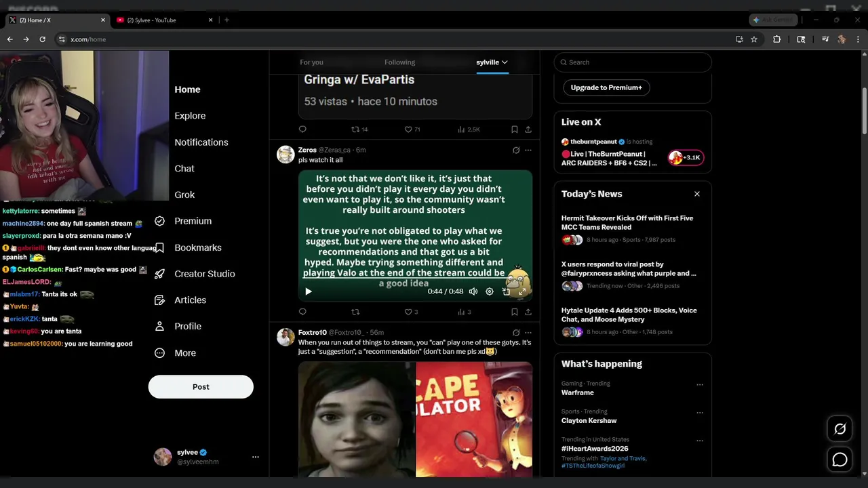Open the Bookmarks icon in sidebar
Image resolution: width=868 pixels, height=488 pixels.
click(x=159, y=247)
